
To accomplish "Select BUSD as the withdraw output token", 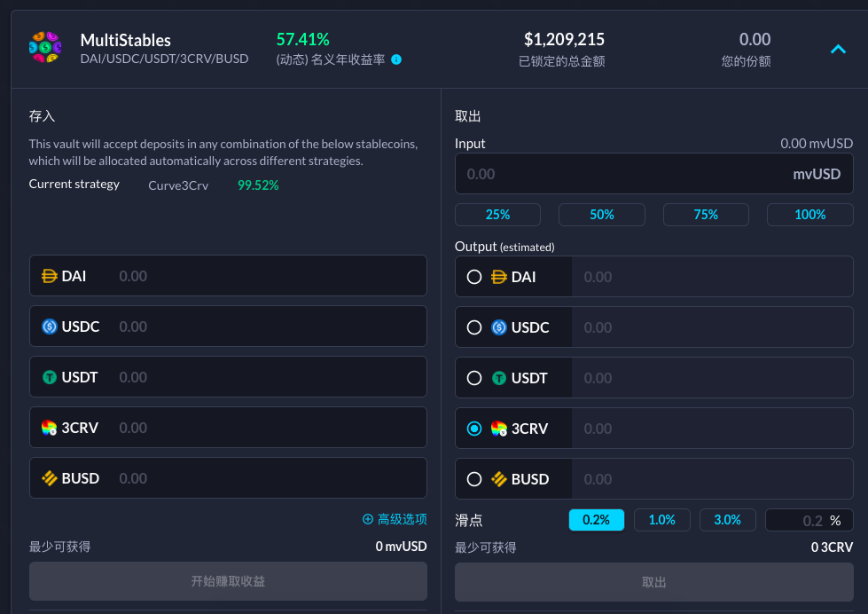I will coord(474,479).
